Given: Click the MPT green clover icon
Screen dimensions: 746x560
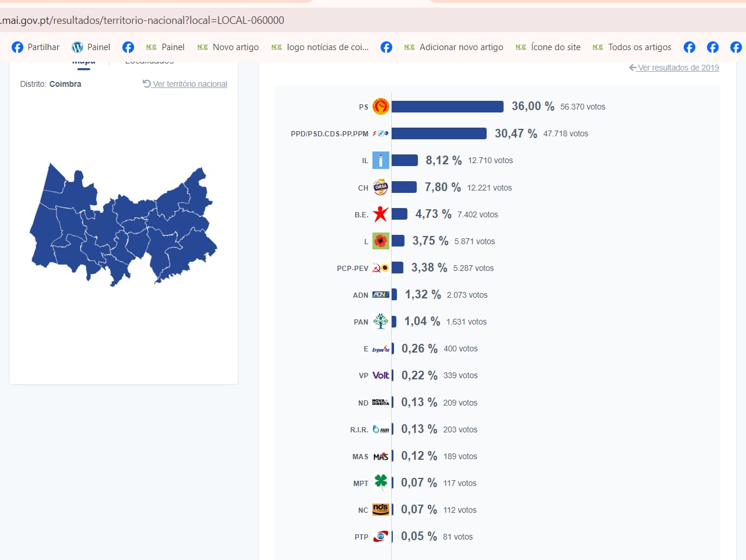Looking at the screenshot, I should pyautogui.click(x=381, y=482).
